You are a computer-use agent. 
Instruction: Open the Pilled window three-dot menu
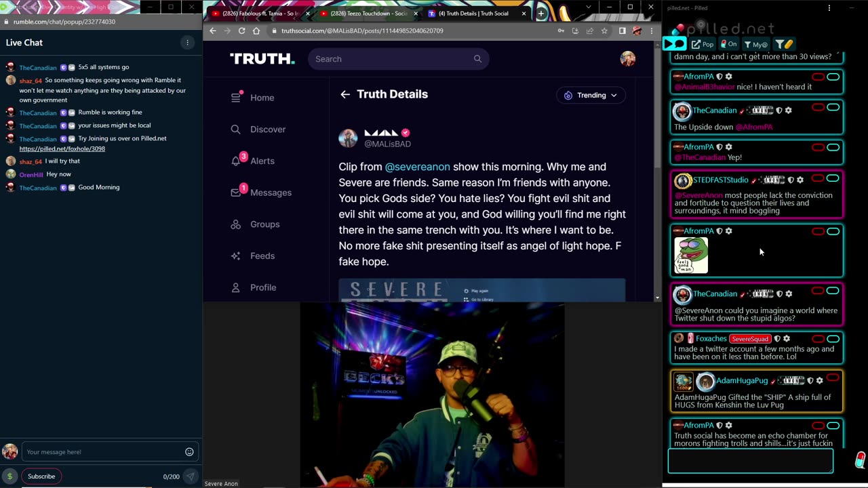coord(829,7)
